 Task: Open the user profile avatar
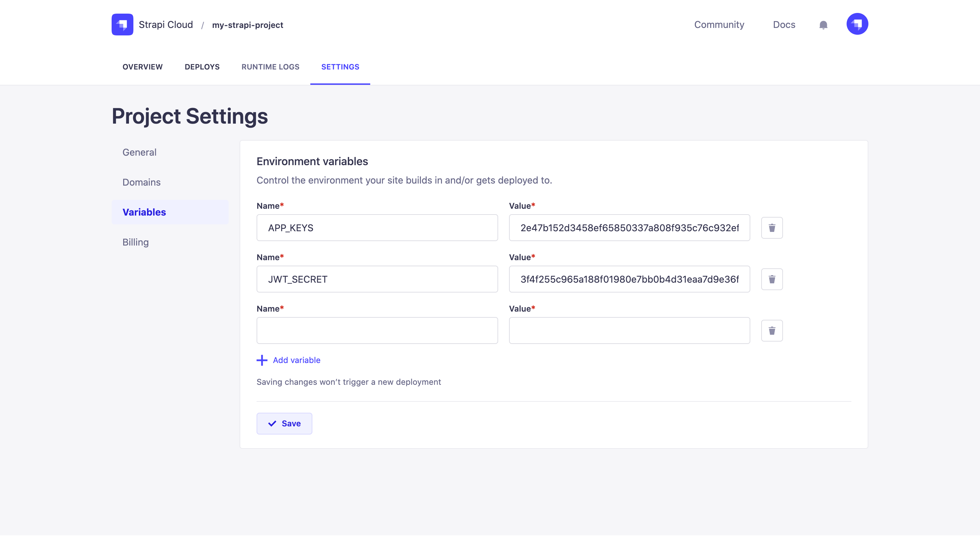pos(857,24)
